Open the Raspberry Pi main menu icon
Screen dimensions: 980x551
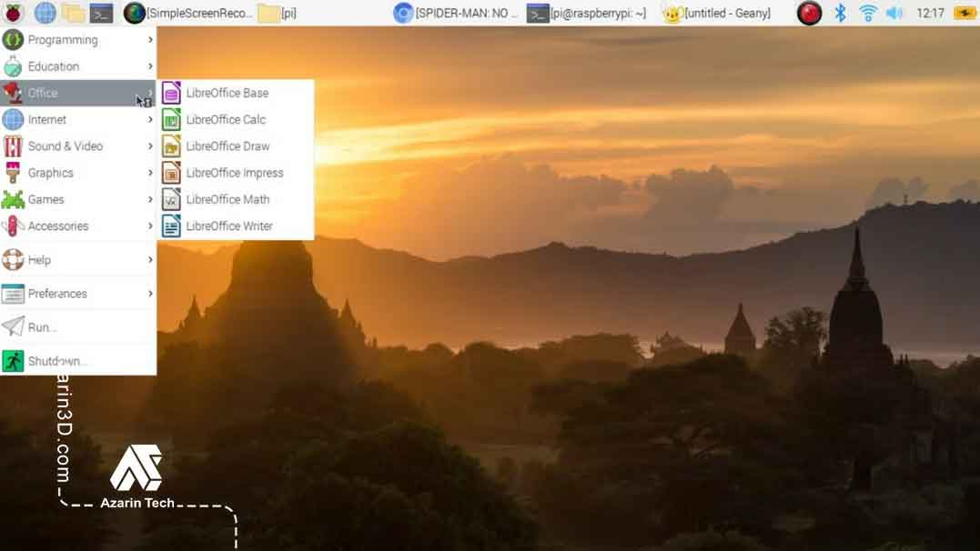click(14, 13)
